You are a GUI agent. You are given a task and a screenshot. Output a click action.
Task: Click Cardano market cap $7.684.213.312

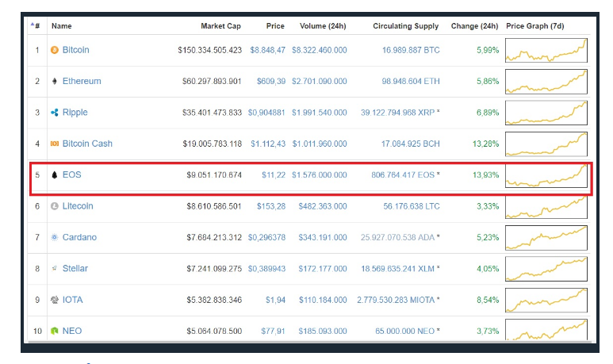[x=214, y=237]
